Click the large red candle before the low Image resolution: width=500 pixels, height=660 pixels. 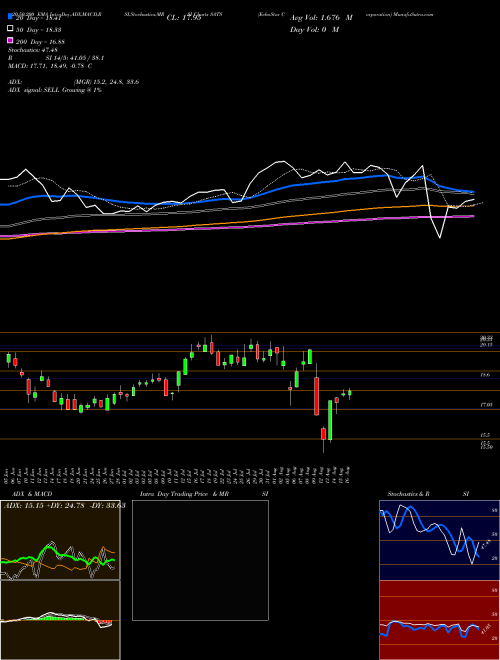click(x=316, y=396)
